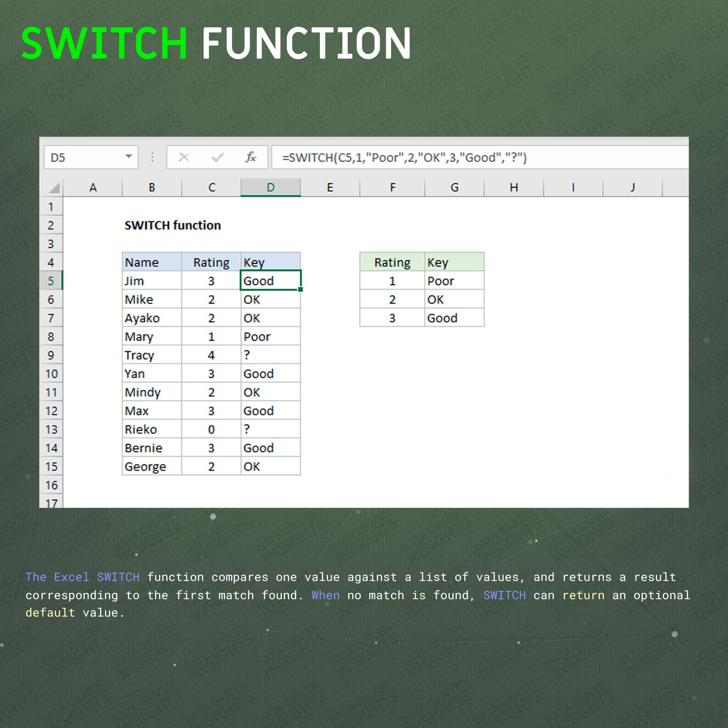This screenshot has height=728, width=728.
Task: Select column I header
Action: pos(573,188)
